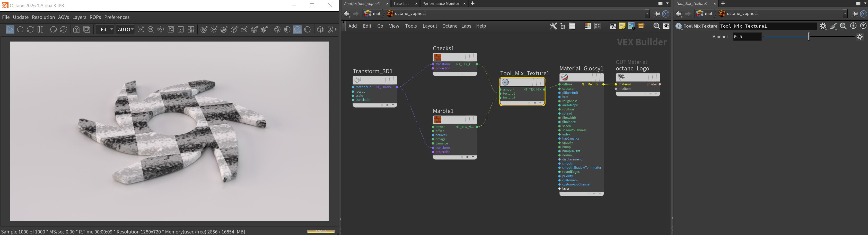This screenshot has height=235, width=868.
Task: Toggle the IPR play render button
Action: [10, 30]
